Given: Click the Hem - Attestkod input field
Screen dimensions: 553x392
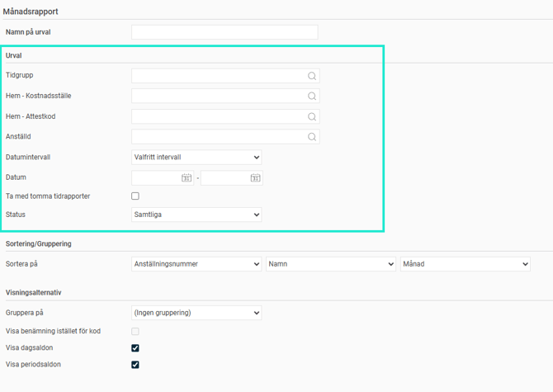Looking at the screenshot, I should tap(217, 117).
